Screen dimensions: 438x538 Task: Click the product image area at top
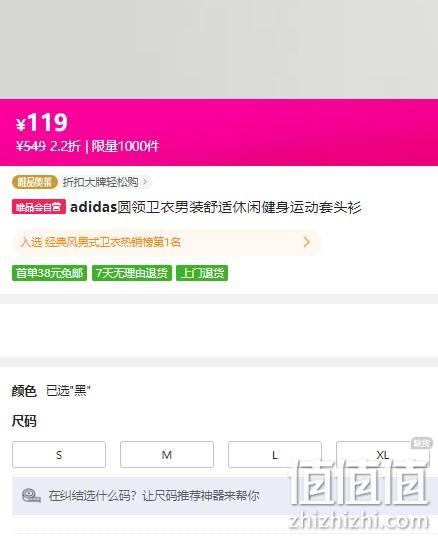(219, 49)
